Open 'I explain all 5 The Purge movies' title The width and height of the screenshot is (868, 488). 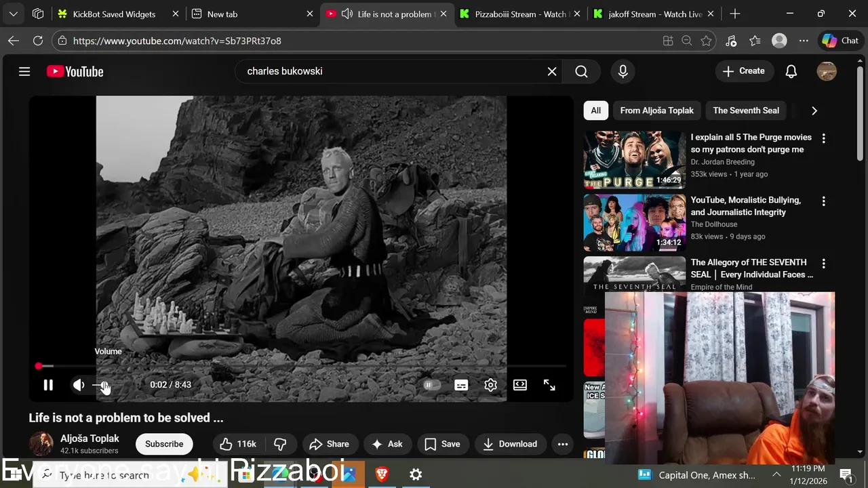pos(751,143)
